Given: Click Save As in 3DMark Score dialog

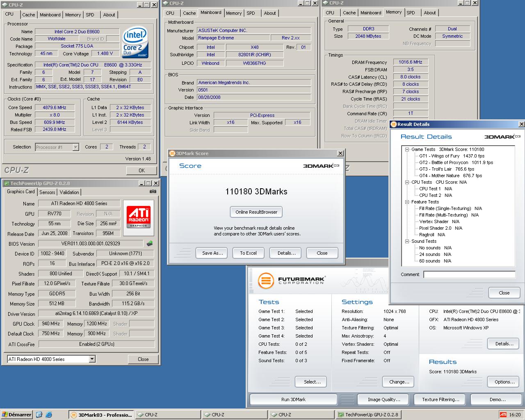Looking at the screenshot, I should 212,253.
